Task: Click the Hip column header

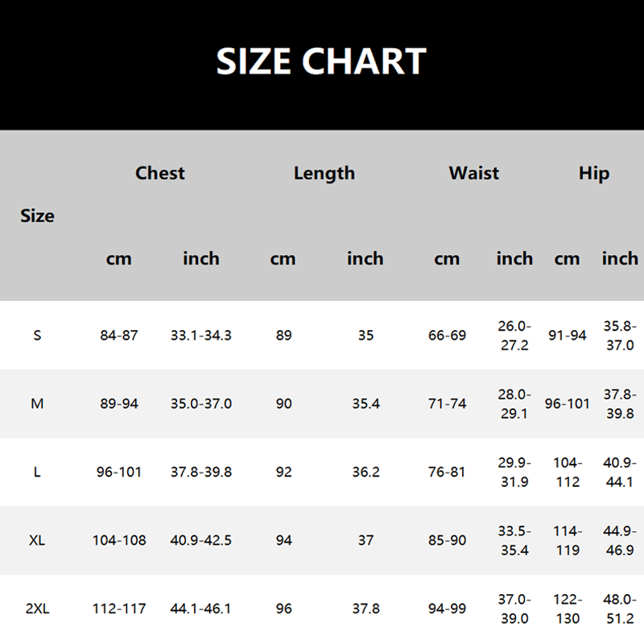Action: coord(594,173)
